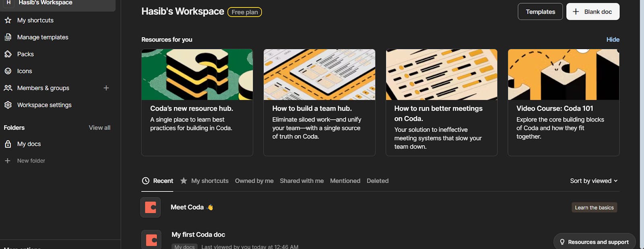
Task: Click the "Coda's new resource hub." title
Action: click(192, 108)
